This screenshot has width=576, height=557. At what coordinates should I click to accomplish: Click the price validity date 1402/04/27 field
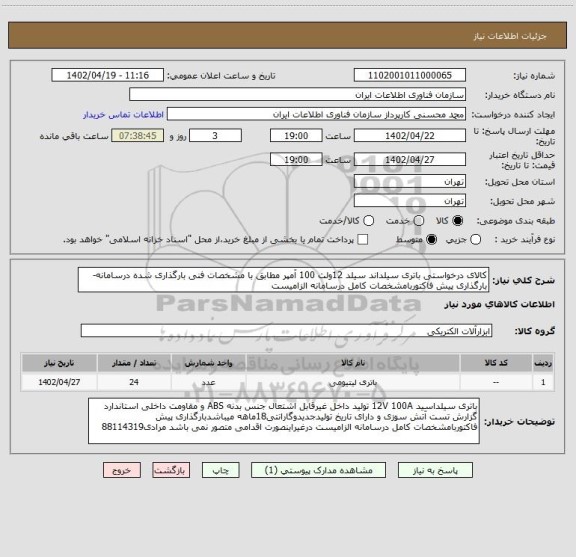tap(410, 159)
